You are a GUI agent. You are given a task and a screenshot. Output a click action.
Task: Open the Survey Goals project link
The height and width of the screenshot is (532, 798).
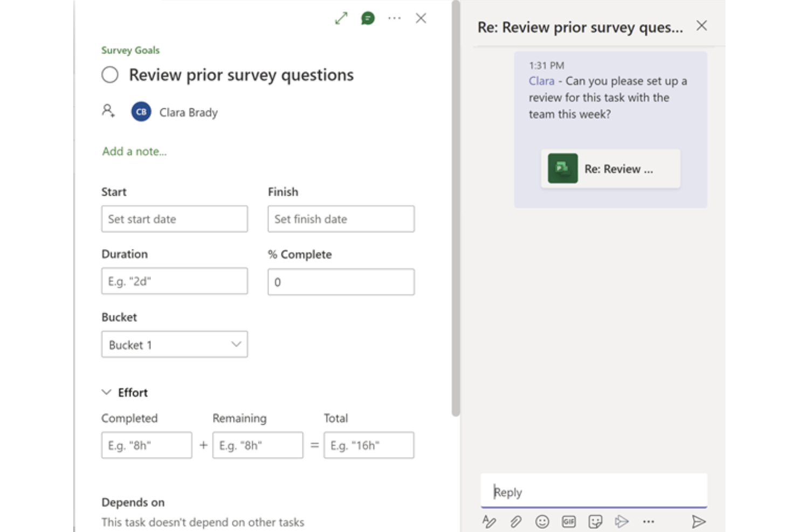coord(130,50)
